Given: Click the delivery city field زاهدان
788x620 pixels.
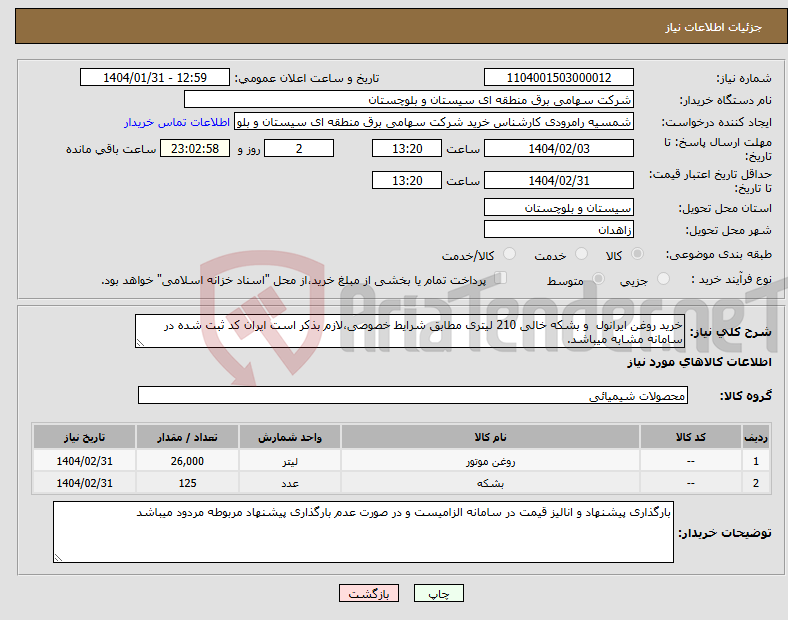Looking at the screenshot, I should [x=558, y=230].
